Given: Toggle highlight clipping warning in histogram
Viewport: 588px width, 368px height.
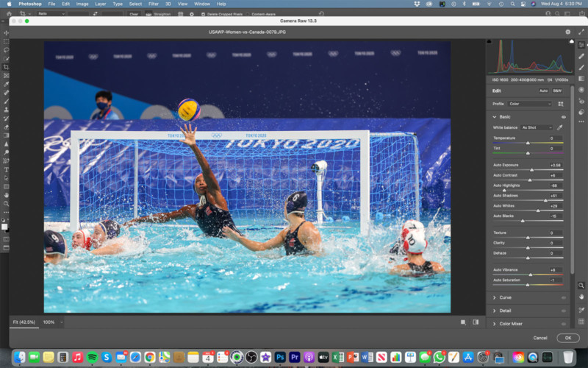Looking at the screenshot, I should [x=572, y=41].
